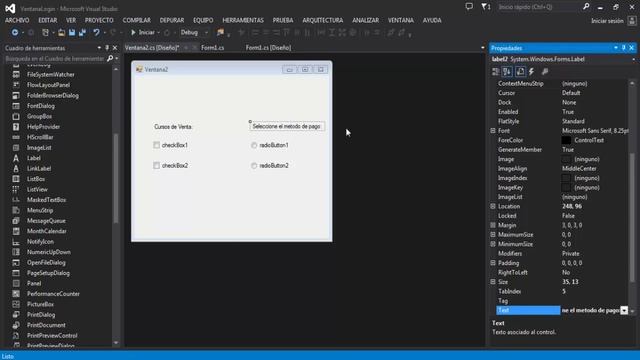
Task: Click the Navigate Backward toolbar icon
Action: click(x=15, y=32)
